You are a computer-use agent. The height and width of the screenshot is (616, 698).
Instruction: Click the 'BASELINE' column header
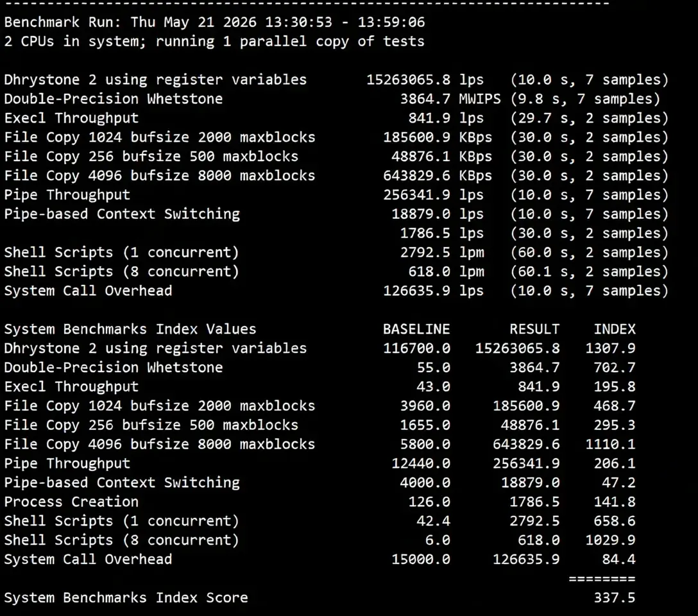tap(416, 329)
